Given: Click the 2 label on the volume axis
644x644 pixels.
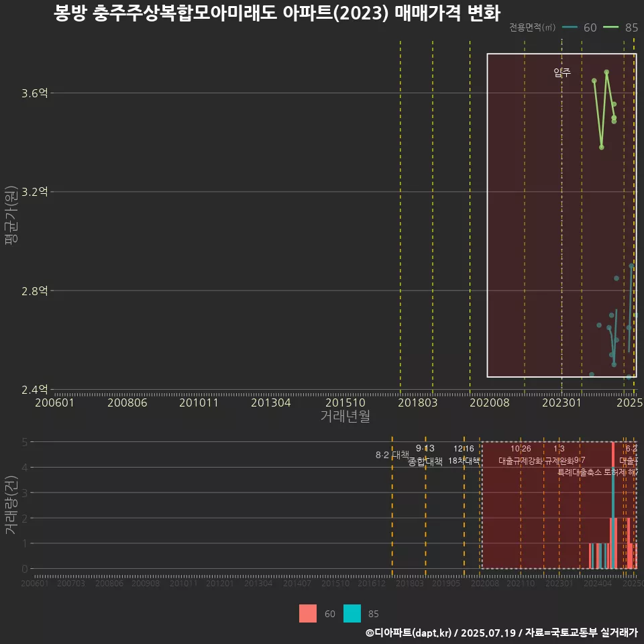Looking at the screenshot, I should 25,519.
